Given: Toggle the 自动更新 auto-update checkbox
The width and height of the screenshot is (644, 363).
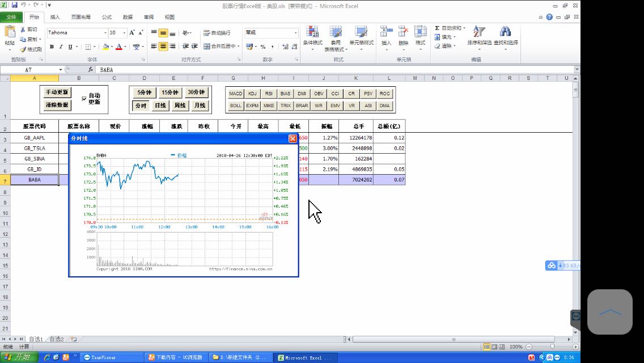Looking at the screenshot, I should pos(84,99).
